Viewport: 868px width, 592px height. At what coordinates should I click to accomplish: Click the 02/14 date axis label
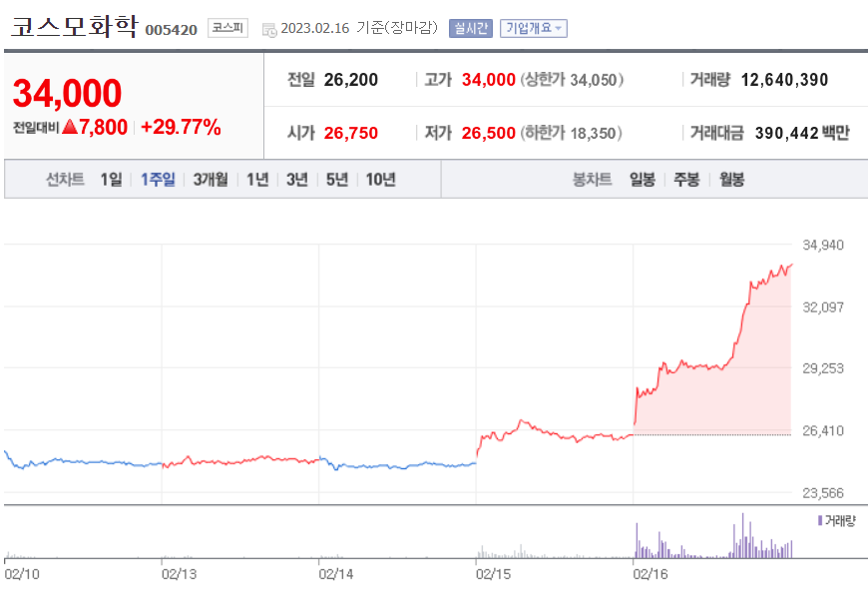tap(336, 574)
